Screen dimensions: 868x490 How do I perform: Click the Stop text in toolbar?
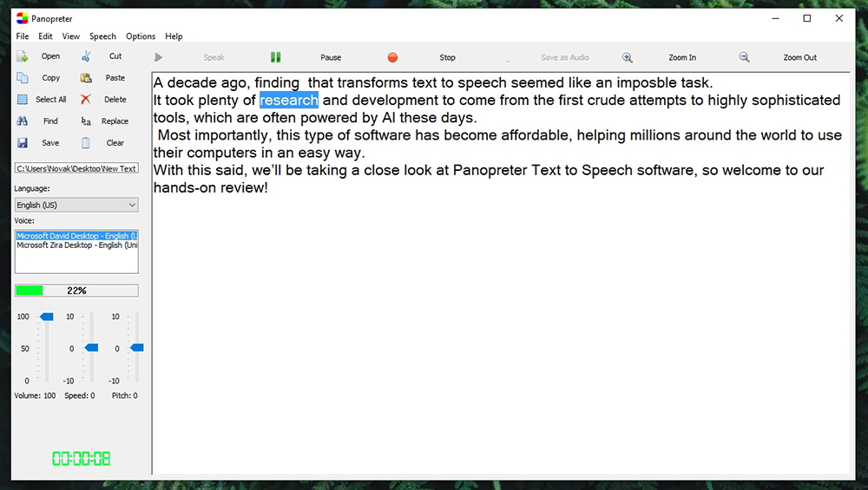pyautogui.click(x=447, y=57)
